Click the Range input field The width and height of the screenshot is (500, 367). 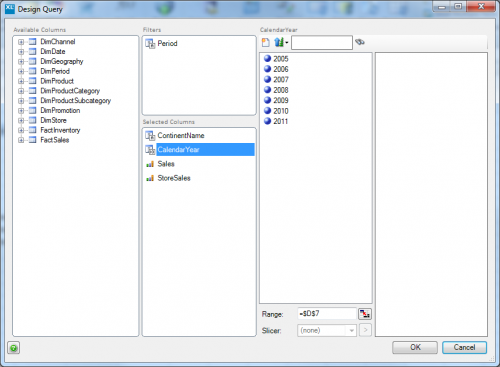pos(327,314)
